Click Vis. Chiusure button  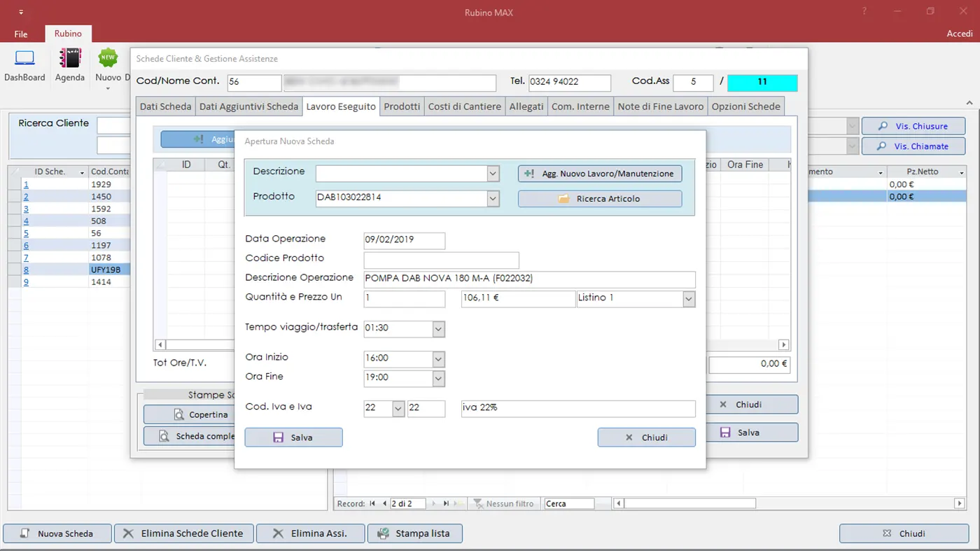pyautogui.click(x=913, y=126)
